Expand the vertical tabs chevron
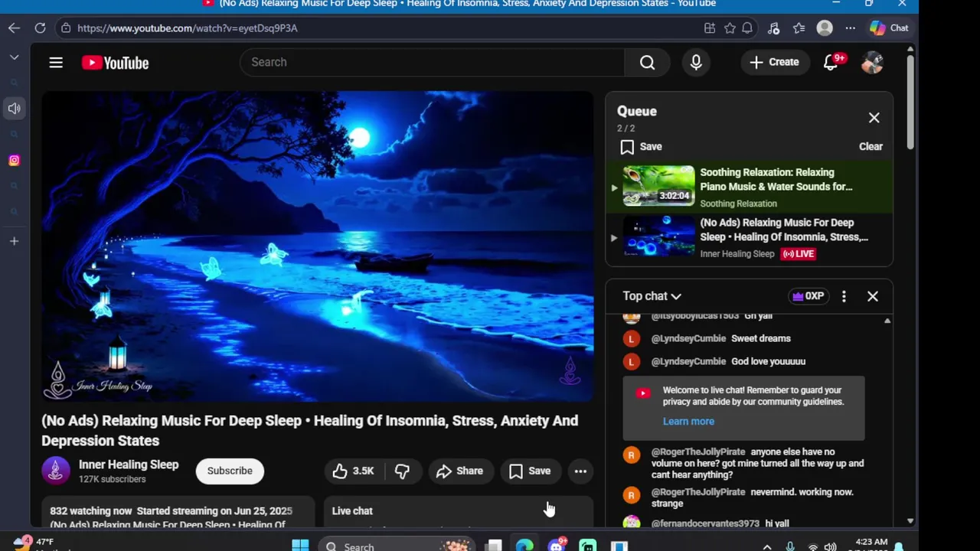The image size is (980, 551). coord(14,57)
